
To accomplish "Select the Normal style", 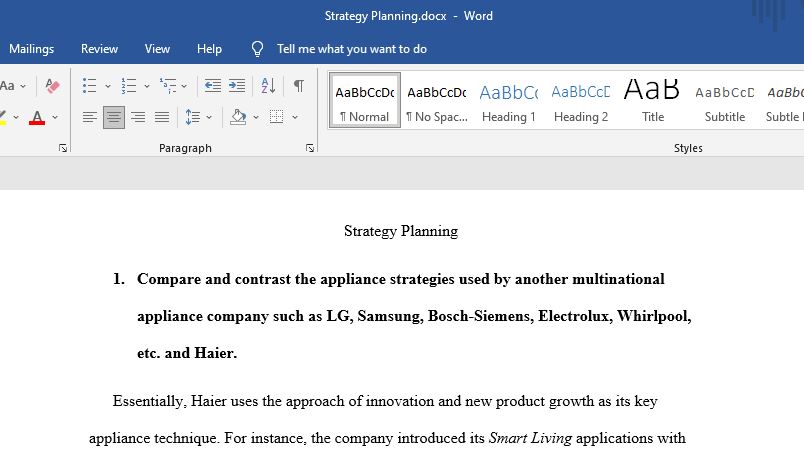I will [365, 101].
